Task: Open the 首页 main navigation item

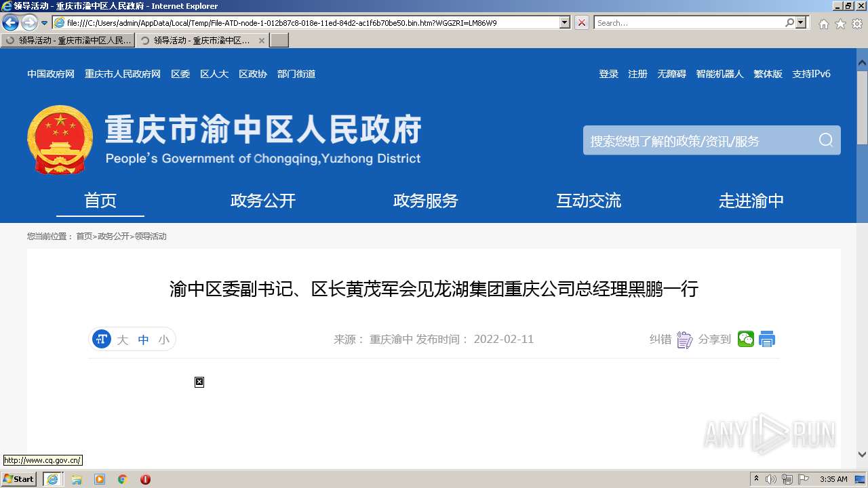Action: coord(100,201)
